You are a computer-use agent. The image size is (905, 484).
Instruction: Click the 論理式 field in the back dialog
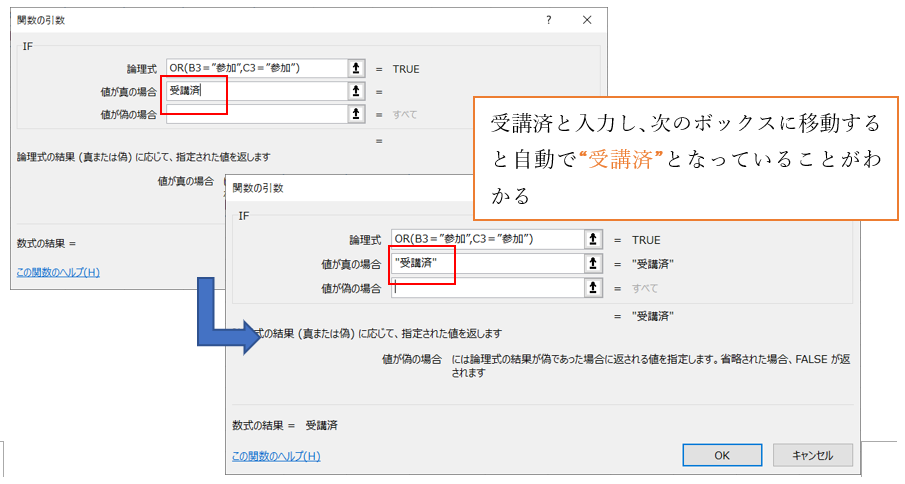(x=255, y=68)
